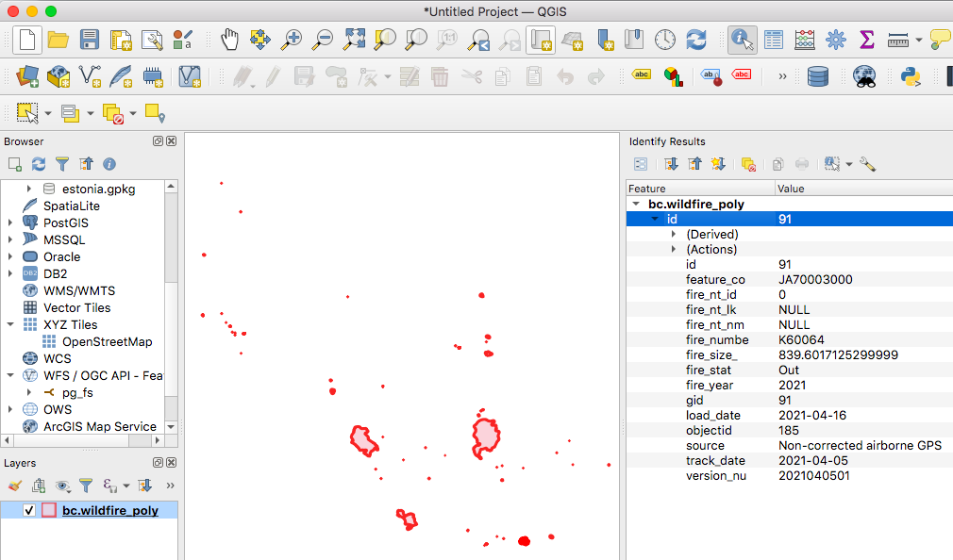Click the fire_stat value Out
The height and width of the screenshot is (560, 953).
click(789, 370)
